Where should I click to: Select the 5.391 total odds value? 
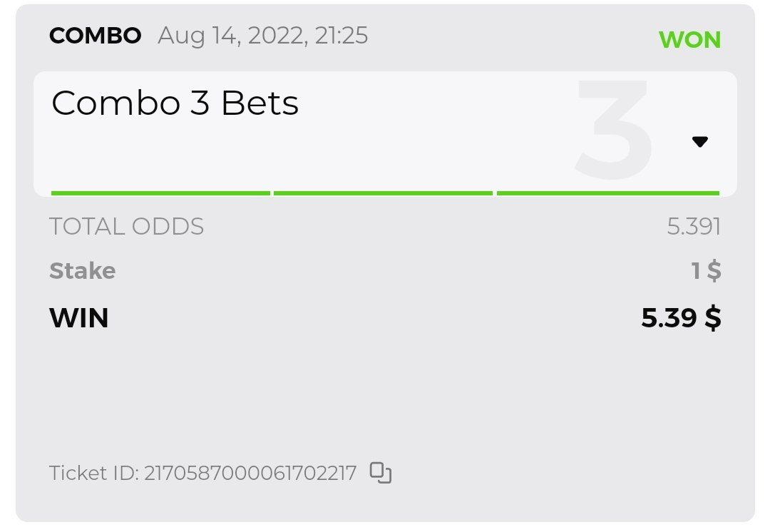(694, 227)
